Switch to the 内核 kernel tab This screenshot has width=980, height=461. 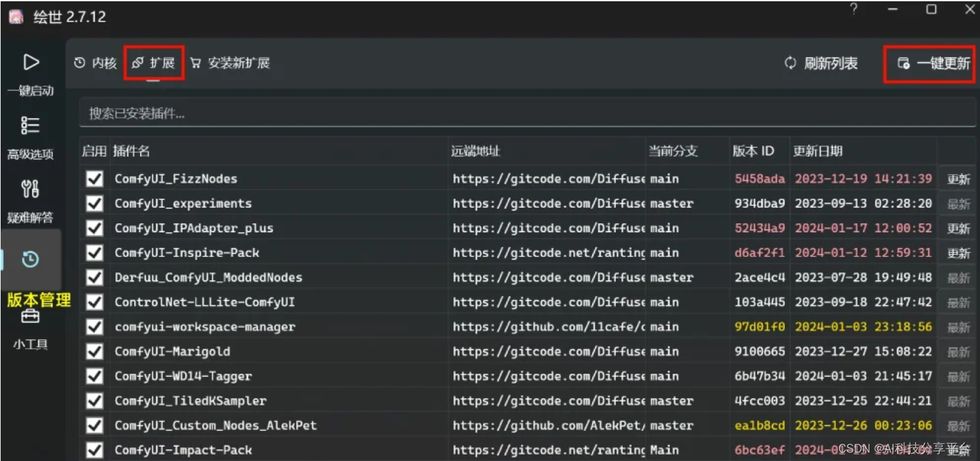(96, 63)
